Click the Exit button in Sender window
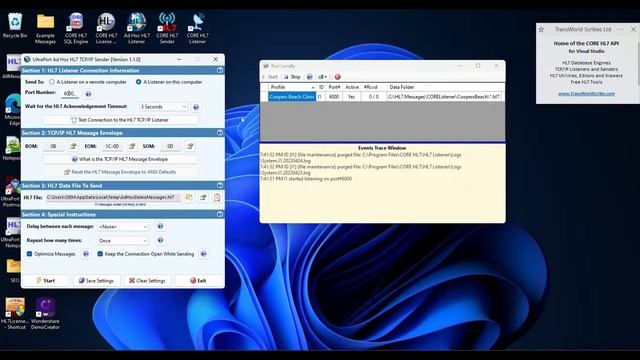 [x=198, y=280]
